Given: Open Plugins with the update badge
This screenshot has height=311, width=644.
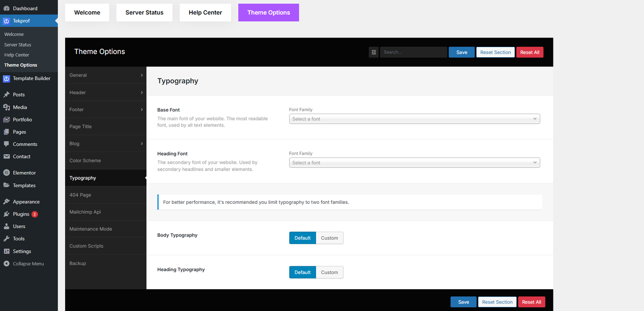Looking at the screenshot, I should (x=21, y=214).
